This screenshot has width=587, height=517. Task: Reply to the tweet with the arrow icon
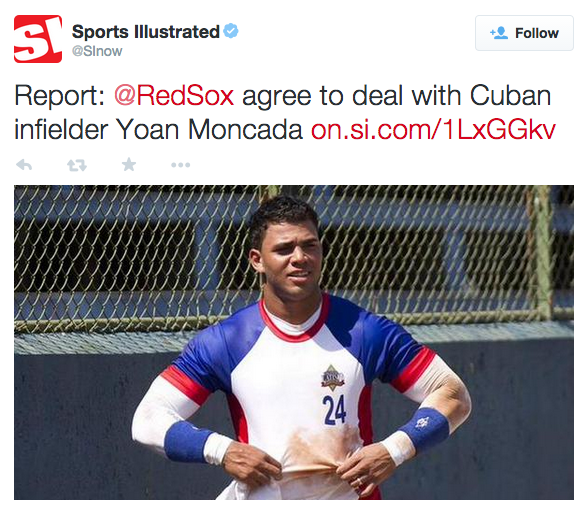24,165
